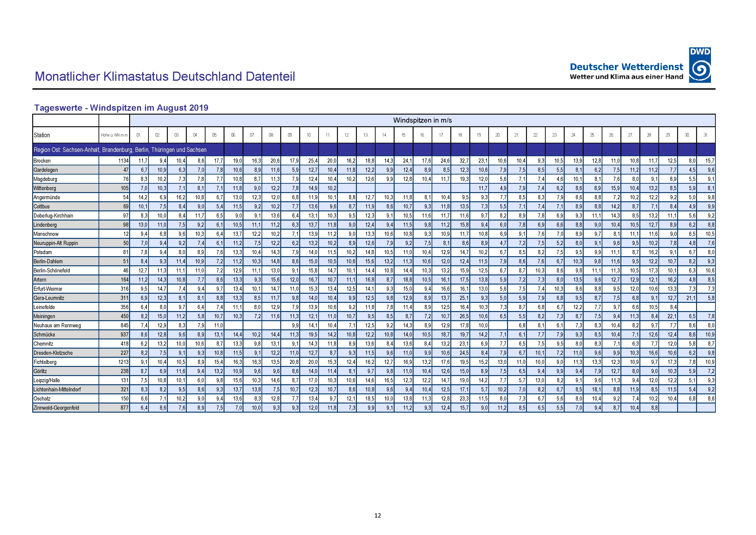Viewport: 756px width, 535px height.
Task: Click the 'Magdeburg' station name
Action: click(x=45, y=179)
